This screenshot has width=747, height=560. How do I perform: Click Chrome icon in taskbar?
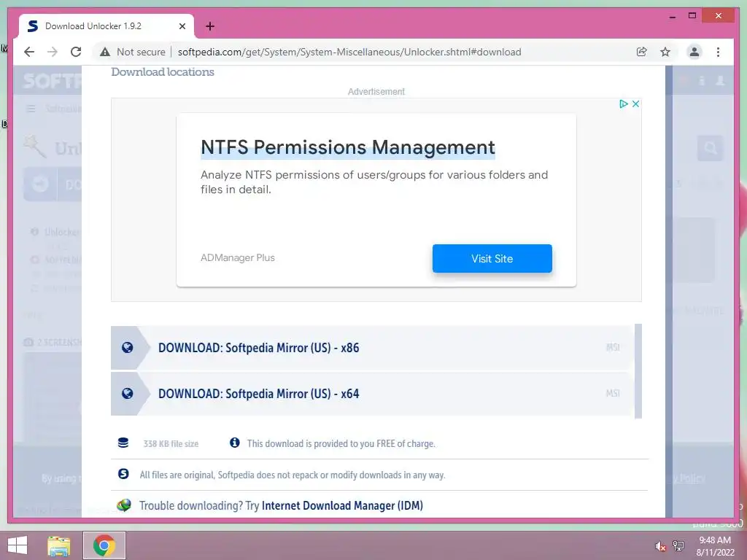104,545
